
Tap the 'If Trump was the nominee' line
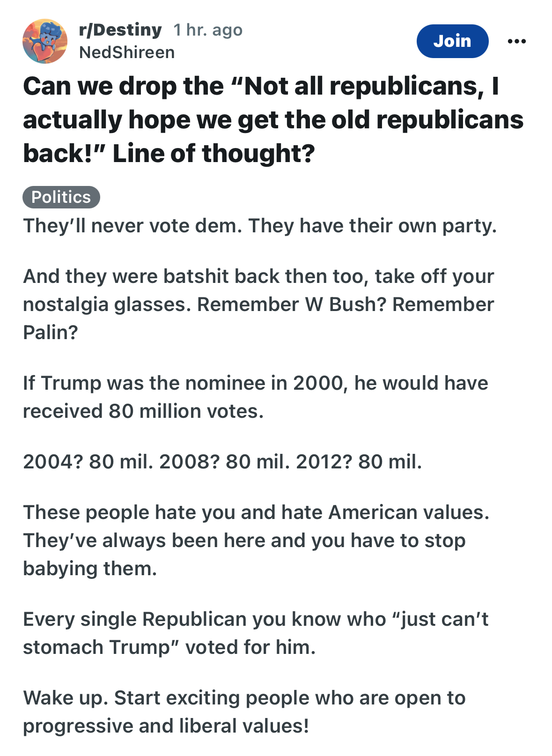tap(255, 383)
